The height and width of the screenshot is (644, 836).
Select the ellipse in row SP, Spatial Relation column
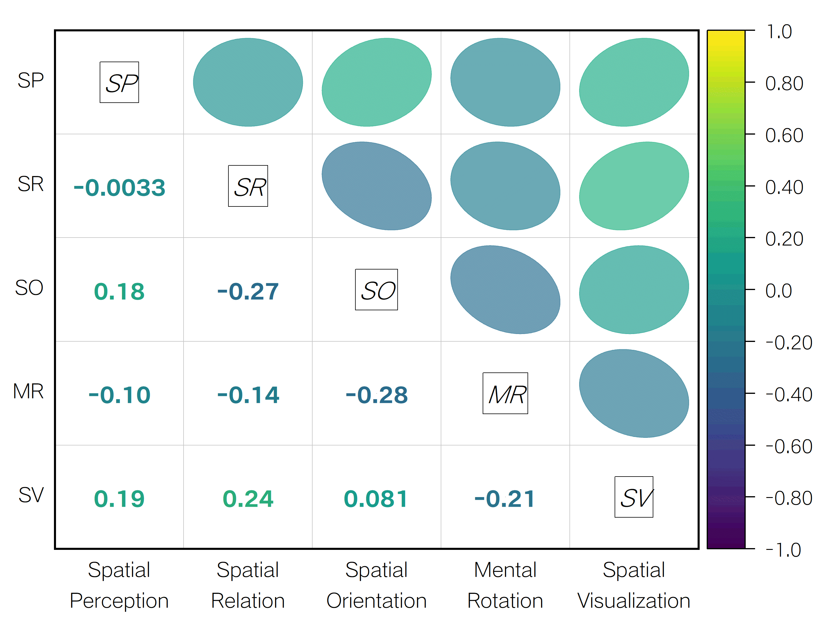[x=248, y=82]
